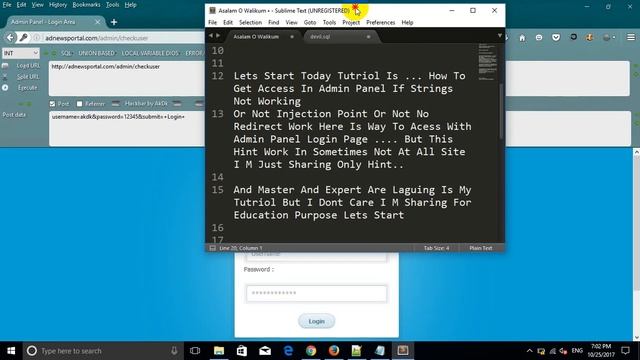
Task: Click Task View icon on taskbar
Action: 195,351
